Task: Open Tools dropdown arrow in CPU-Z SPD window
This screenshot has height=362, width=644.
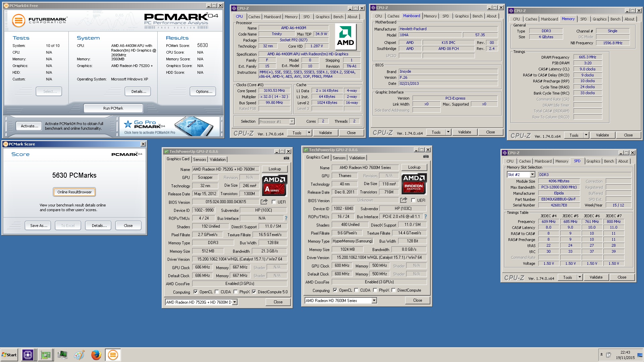Action: [580, 277]
